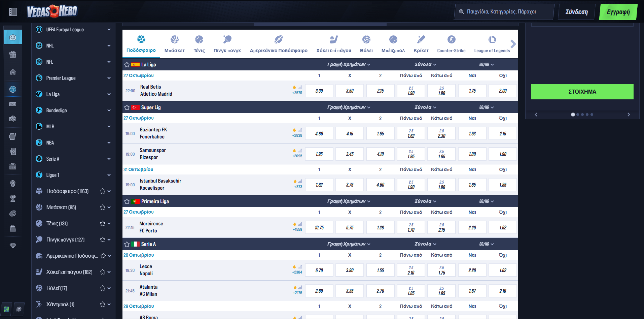
Task: Click the home icon in the left rail
Action: point(12,71)
